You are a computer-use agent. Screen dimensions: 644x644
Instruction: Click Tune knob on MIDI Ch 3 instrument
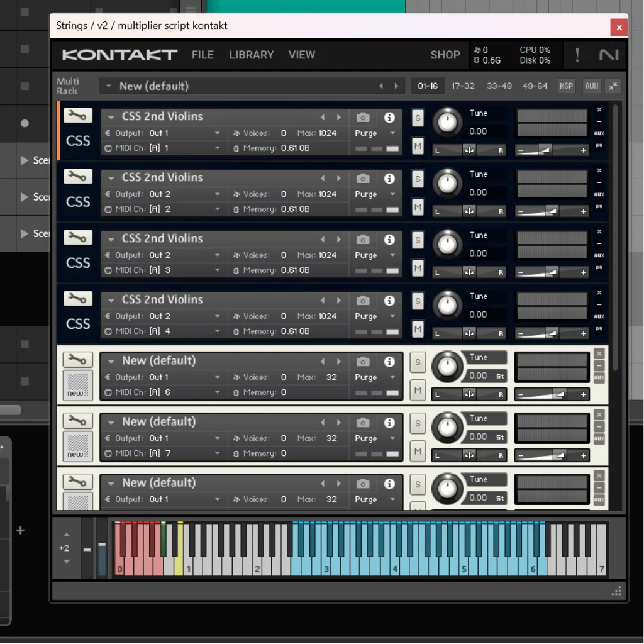[447, 245]
